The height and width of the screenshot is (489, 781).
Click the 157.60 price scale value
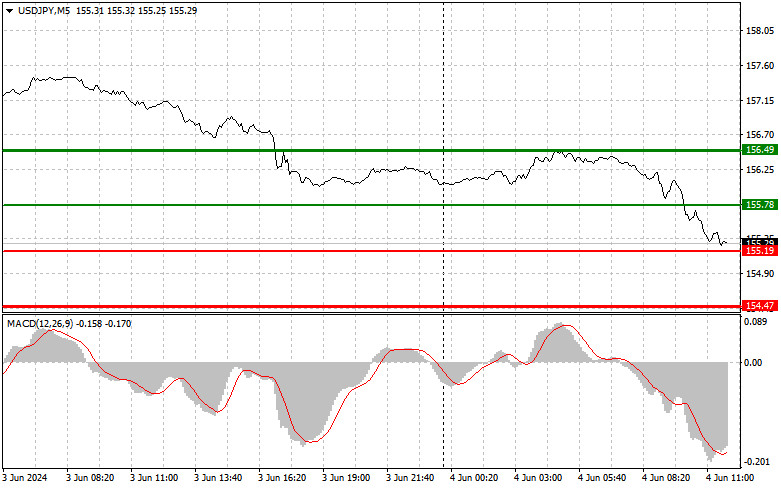point(760,66)
